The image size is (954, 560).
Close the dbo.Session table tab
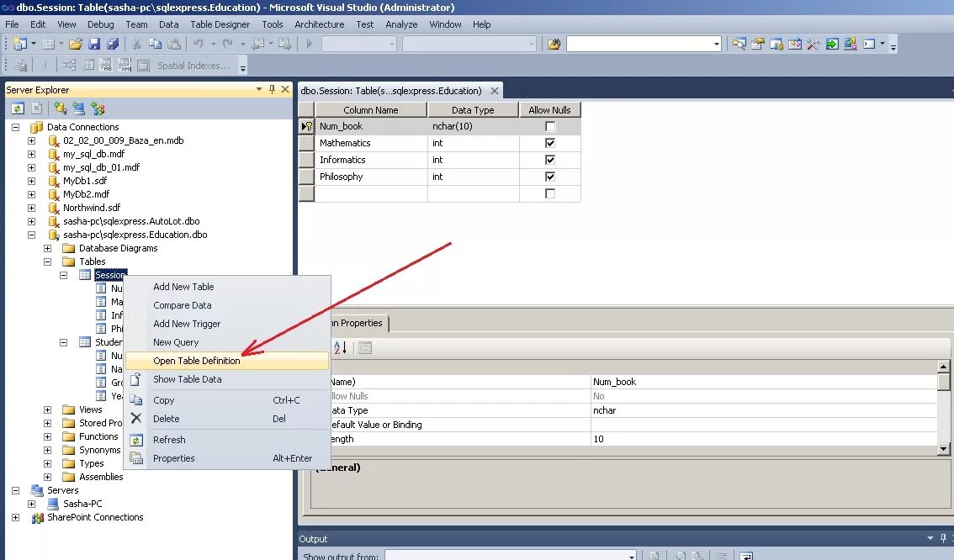495,91
